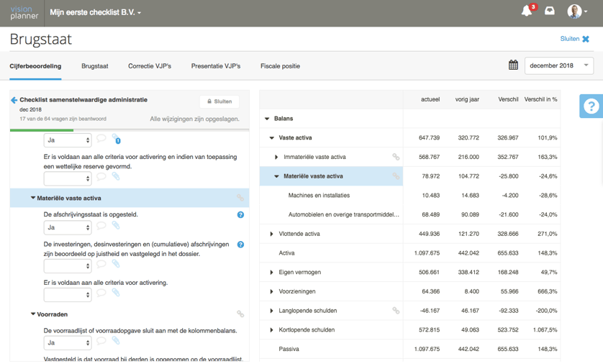The height and width of the screenshot is (364, 603).
Task: Open the calendar icon beside period selector
Action: [x=513, y=65]
